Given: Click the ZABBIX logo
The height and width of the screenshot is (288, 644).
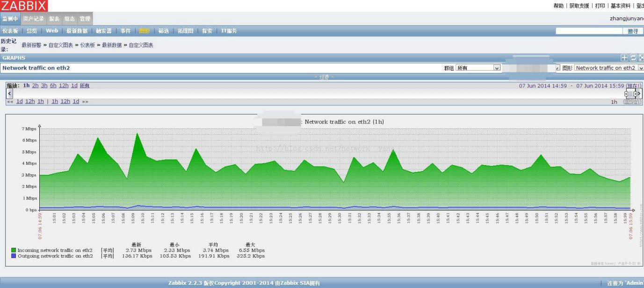Looking at the screenshot, I should 24,6.
